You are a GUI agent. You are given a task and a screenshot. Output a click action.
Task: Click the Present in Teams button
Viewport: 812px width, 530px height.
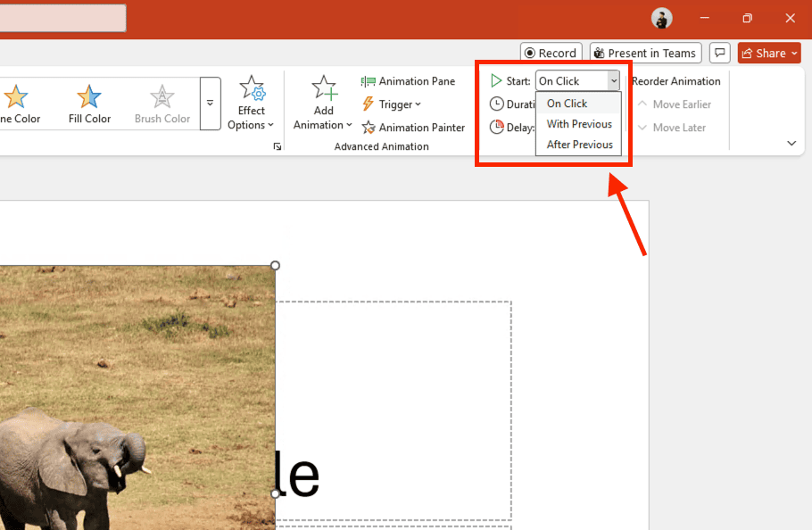(x=645, y=53)
